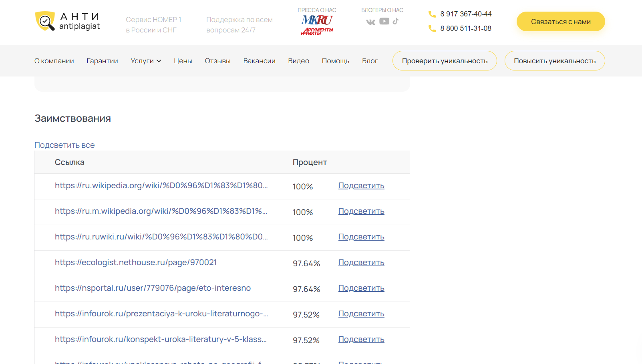Image resolution: width=642 pixels, height=364 pixels.
Task: Go to the Вакансии page
Action: click(259, 61)
